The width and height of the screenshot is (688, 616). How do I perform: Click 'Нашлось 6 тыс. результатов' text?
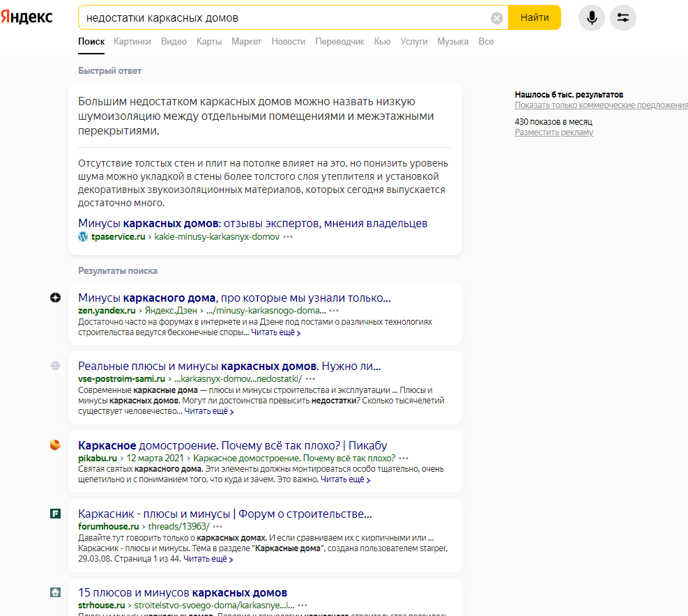pos(569,95)
